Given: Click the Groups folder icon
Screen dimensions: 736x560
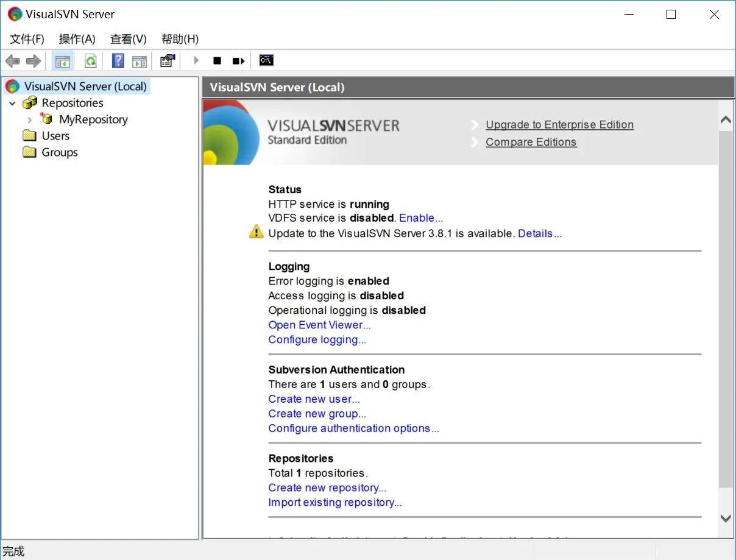Looking at the screenshot, I should tap(30, 152).
